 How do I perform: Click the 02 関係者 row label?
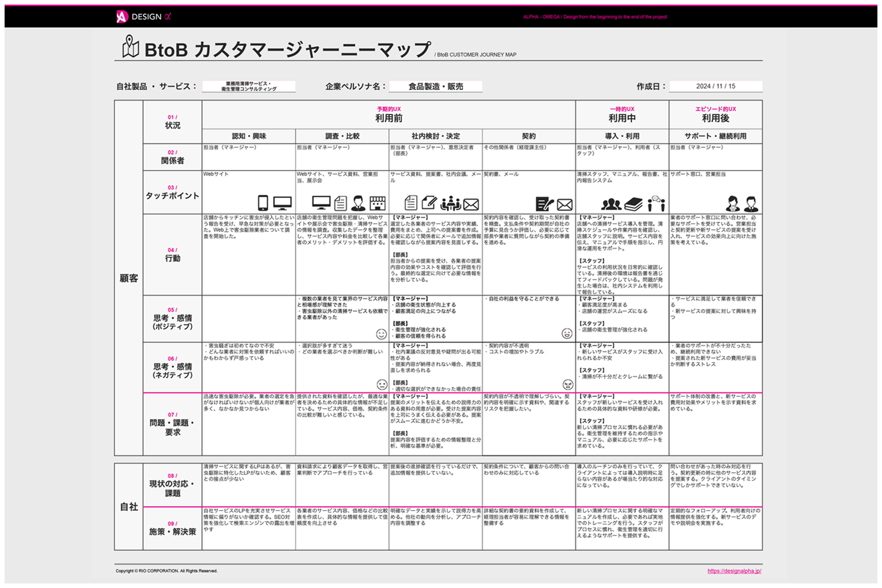point(172,157)
